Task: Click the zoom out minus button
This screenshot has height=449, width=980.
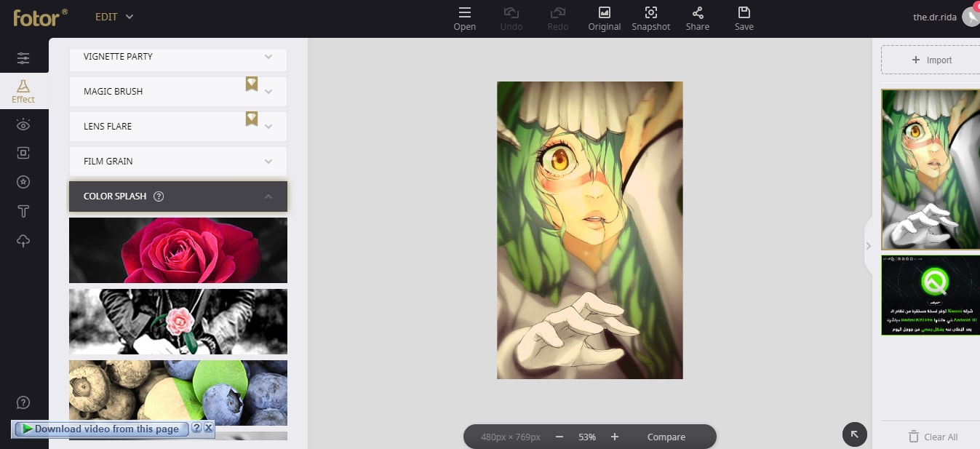Action: pyautogui.click(x=559, y=437)
